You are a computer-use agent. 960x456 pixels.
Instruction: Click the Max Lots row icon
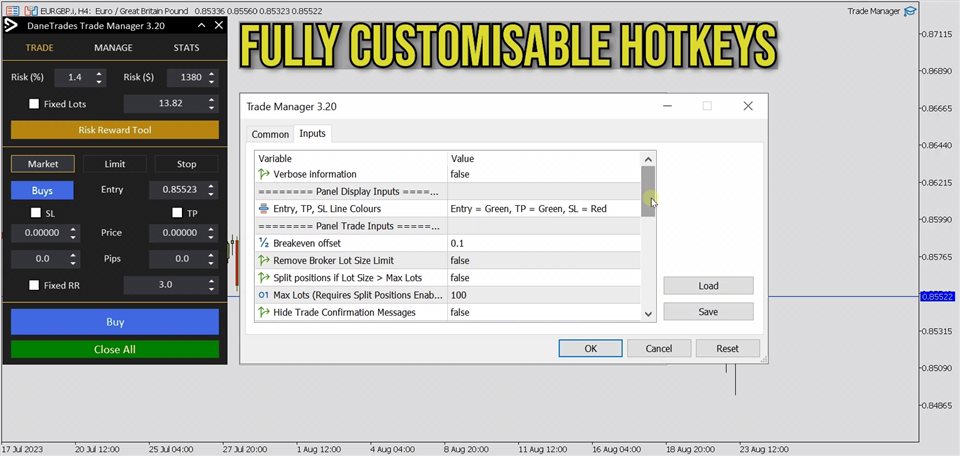(x=264, y=295)
